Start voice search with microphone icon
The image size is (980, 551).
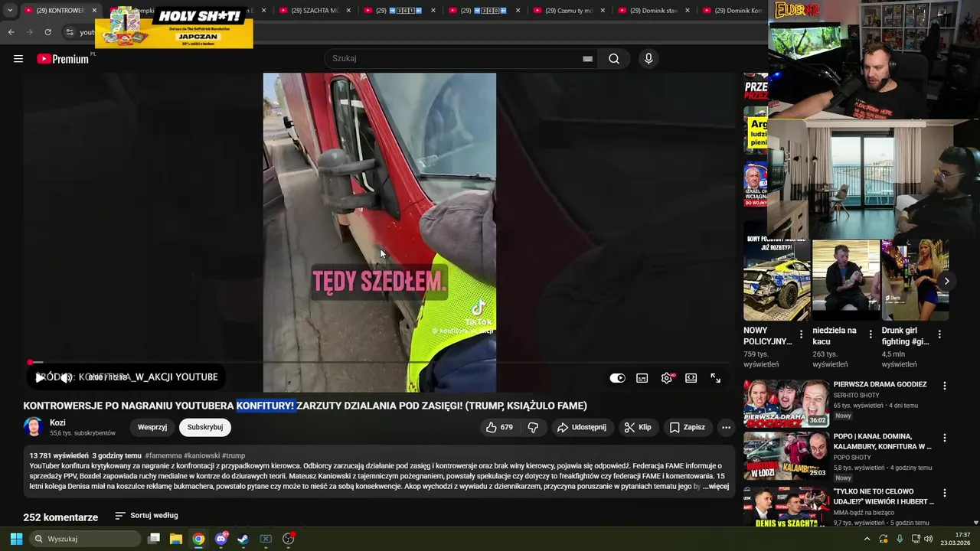point(648,59)
